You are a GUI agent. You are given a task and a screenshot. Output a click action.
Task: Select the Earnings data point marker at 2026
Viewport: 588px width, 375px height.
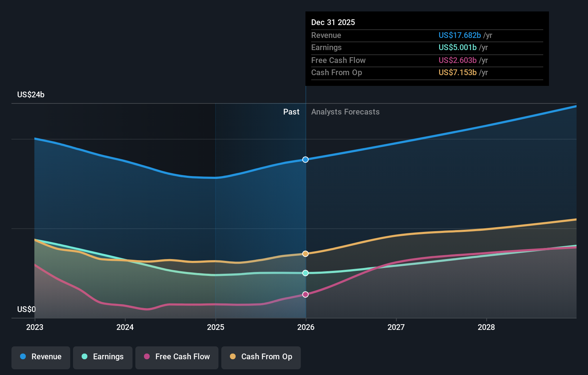tap(305, 273)
